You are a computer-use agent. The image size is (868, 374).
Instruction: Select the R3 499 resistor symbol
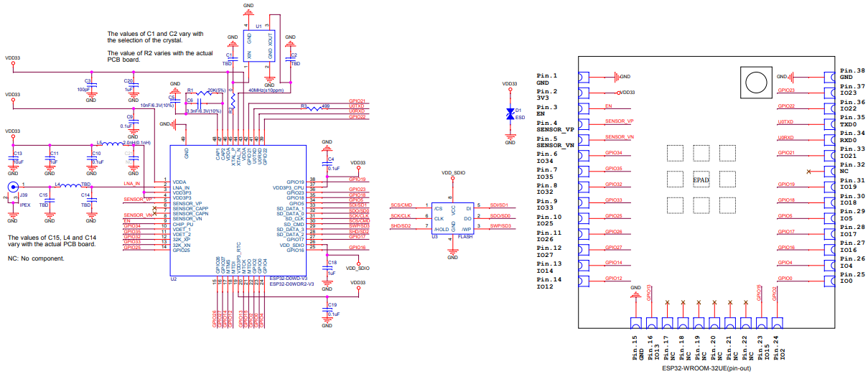(314, 109)
